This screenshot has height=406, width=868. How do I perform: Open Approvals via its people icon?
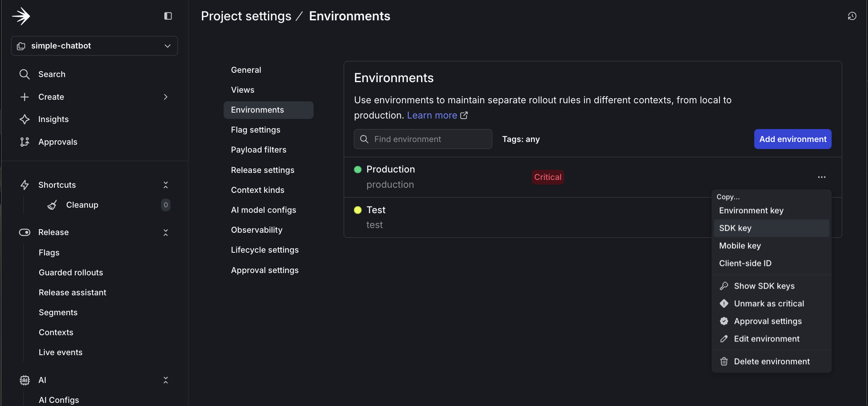(x=24, y=142)
